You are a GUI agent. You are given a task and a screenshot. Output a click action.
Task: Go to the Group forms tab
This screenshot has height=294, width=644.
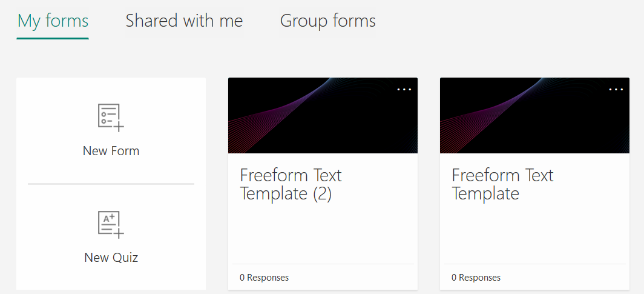tap(328, 21)
